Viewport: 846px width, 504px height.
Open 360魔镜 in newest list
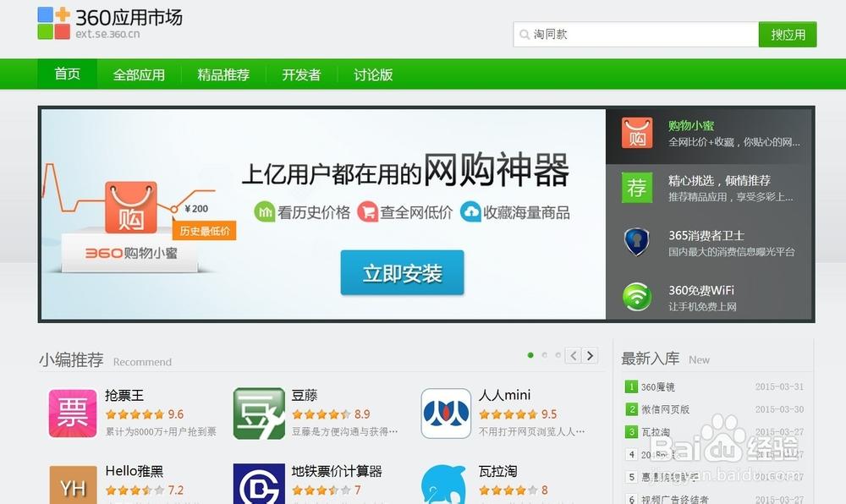click(x=657, y=387)
